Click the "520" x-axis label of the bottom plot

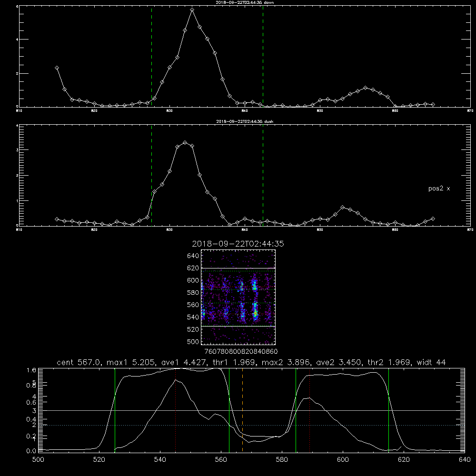coord(99,460)
